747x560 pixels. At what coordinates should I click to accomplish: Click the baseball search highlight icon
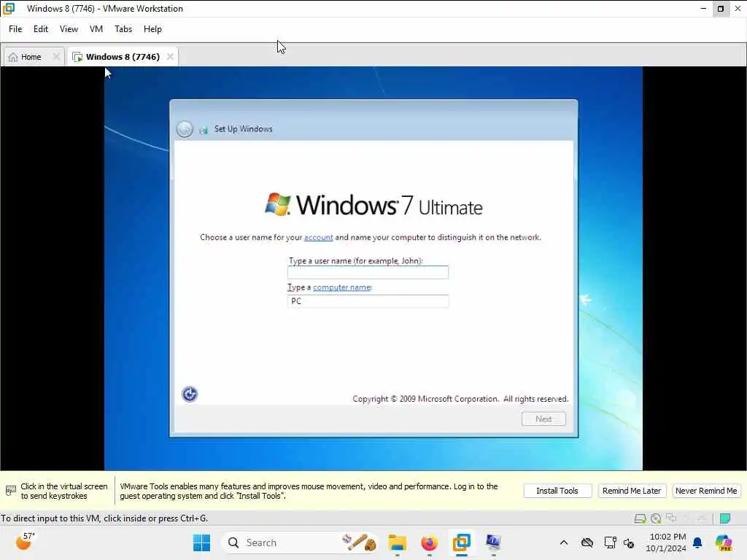(x=359, y=542)
